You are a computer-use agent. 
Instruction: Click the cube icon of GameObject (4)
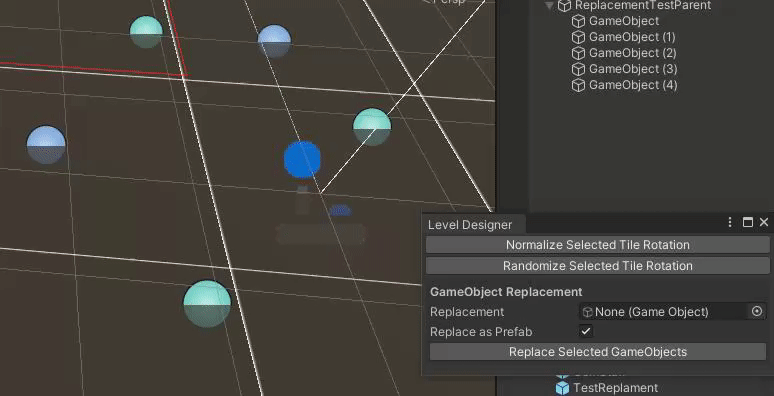click(578, 85)
